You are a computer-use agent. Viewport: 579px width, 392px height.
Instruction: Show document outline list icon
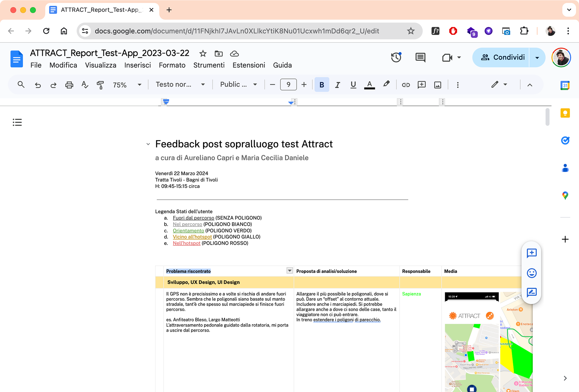pos(17,122)
